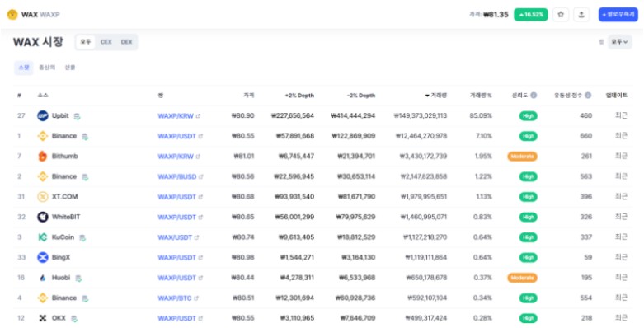Screen dimensions: 644x328
Task: Click the Moderate badge in Bithumb row
Action: pyautogui.click(x=523, y=157)
